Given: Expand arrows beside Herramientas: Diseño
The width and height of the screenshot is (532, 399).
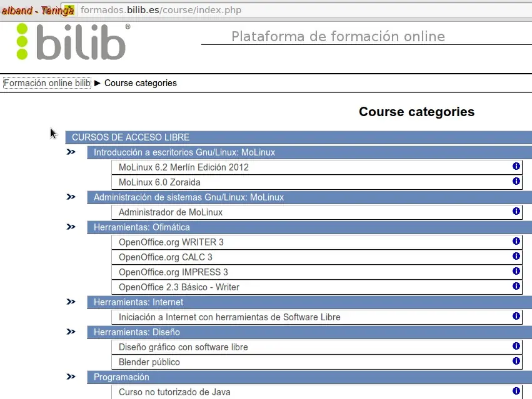Looking at the screenshot, I should pyautogui.click(x=71, y=332).
